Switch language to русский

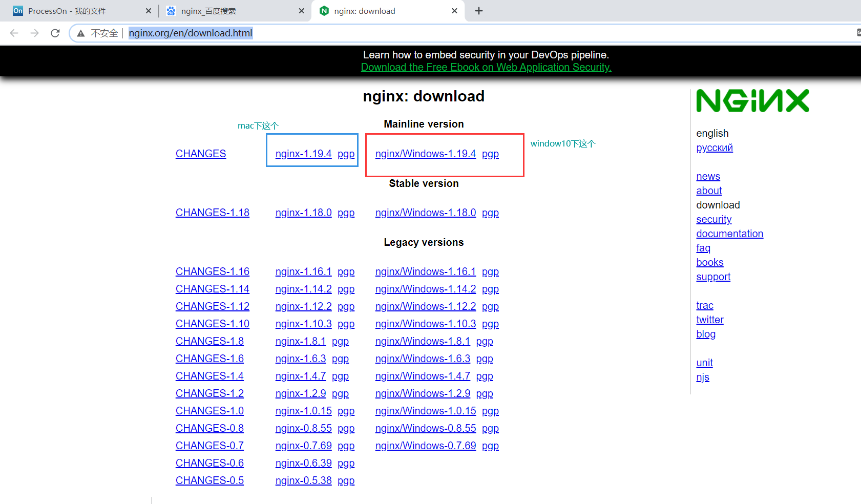tap(715, 148)
